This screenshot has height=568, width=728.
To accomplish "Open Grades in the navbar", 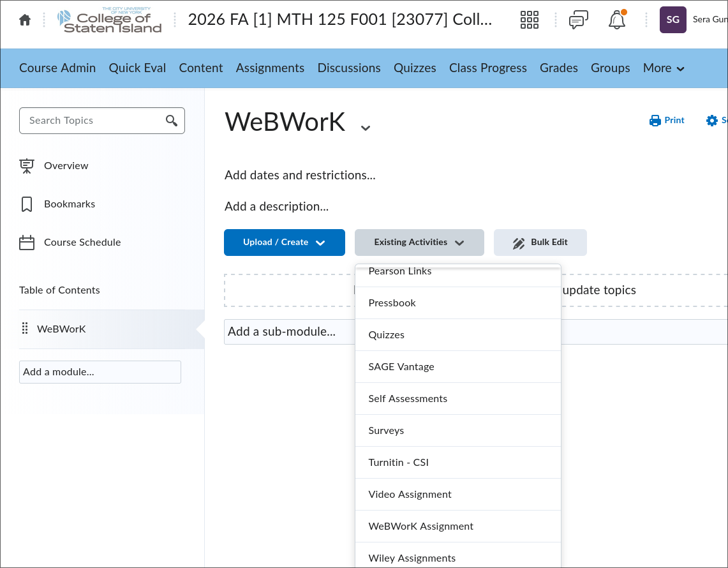I will tap(559, 68).
